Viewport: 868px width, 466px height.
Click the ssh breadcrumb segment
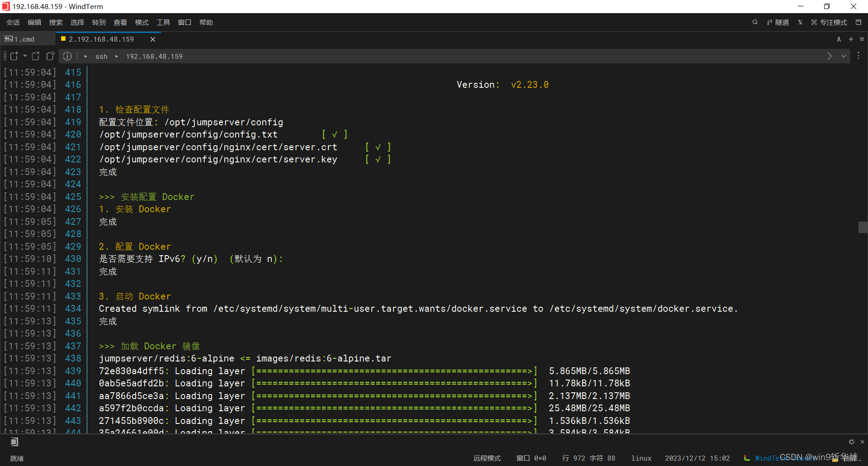tap(101, 57)
